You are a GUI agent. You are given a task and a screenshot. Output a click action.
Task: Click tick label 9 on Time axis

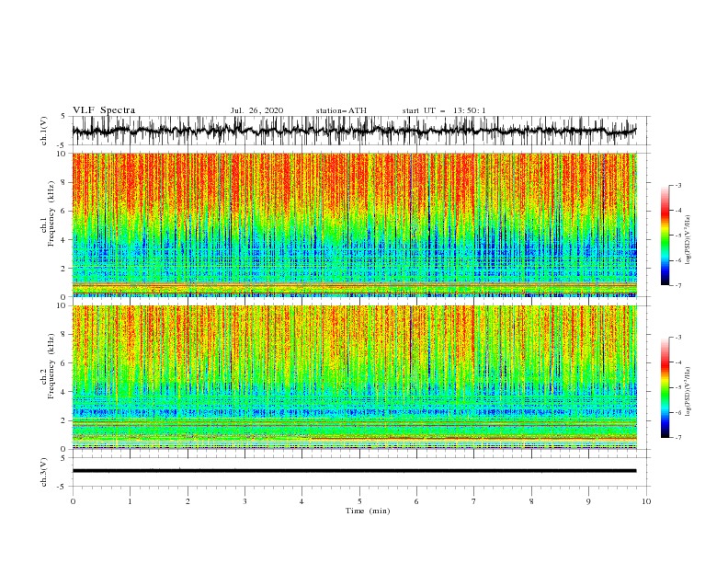(x=588, y=501)
